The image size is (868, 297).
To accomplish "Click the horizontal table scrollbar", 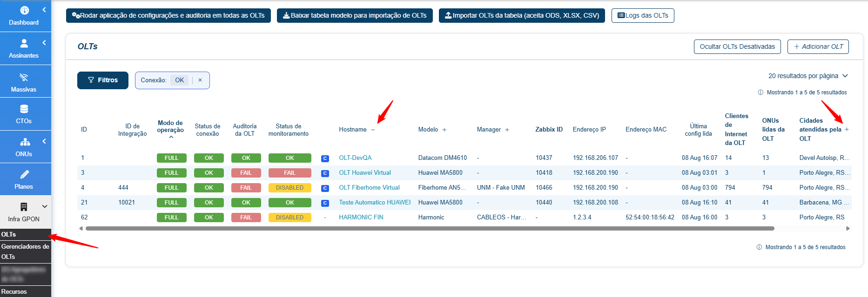I will 430,229.
